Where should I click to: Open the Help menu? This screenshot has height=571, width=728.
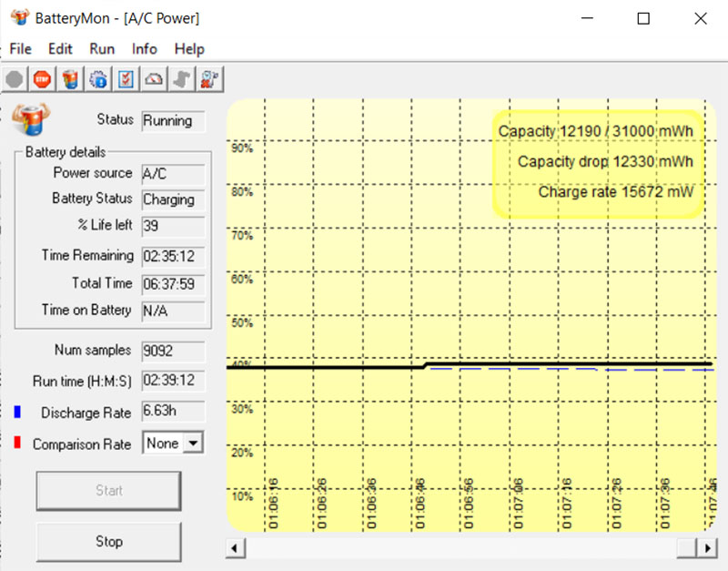coord(189,49)
